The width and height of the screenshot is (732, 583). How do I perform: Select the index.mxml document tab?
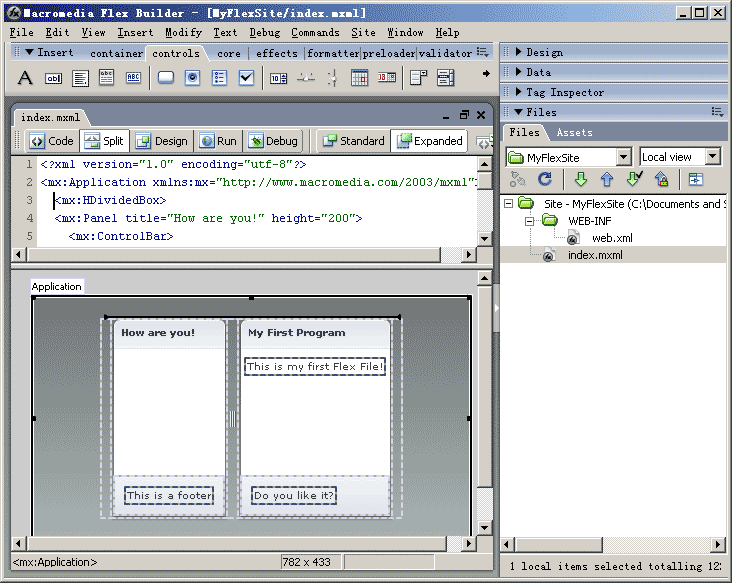click(x=50, y=117)
